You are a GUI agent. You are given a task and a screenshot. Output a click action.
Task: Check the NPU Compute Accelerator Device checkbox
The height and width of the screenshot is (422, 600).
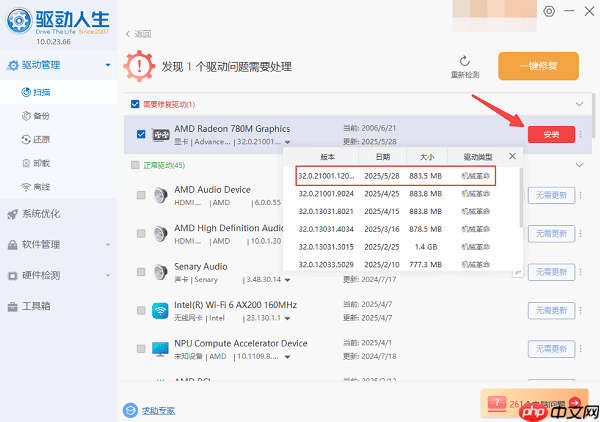pos(141,349)
